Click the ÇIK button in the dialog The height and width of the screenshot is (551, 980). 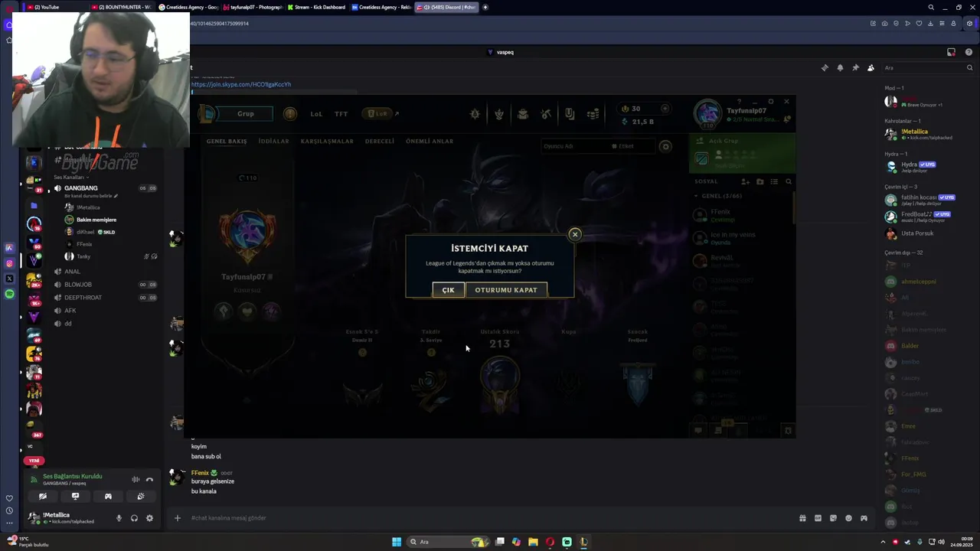click(448, 290)
